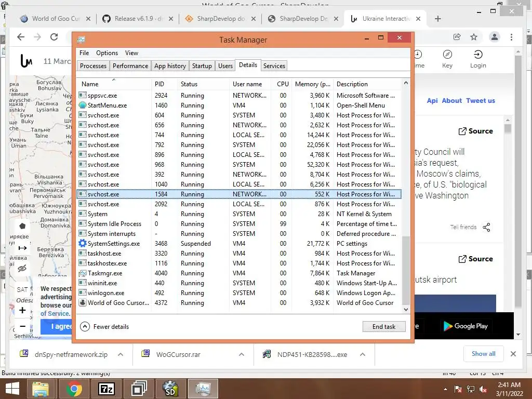The image size is (532, 399).
Task: Select the StartMenu.exe process icon
Action: click(x=83, y=105)
